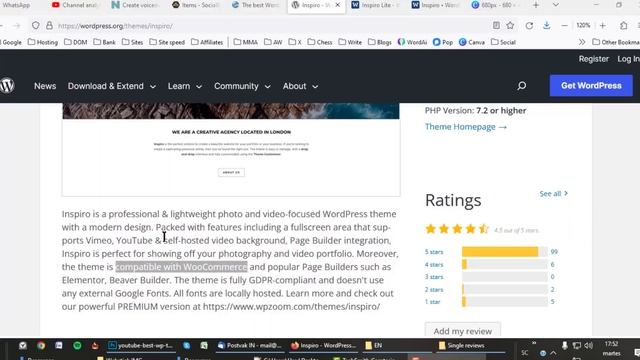Zoom out with the minus toolbar icon
This screenshot has width=640, height=360.
[564, 25]
